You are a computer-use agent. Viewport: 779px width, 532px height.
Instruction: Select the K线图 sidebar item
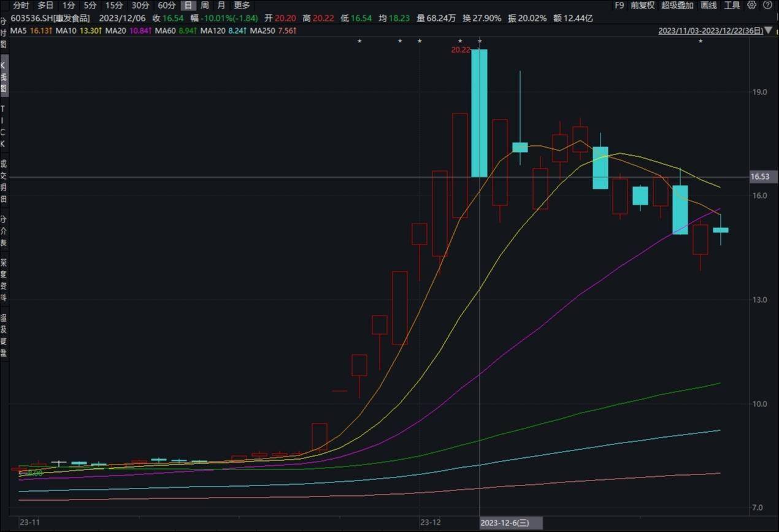point(3,77)
